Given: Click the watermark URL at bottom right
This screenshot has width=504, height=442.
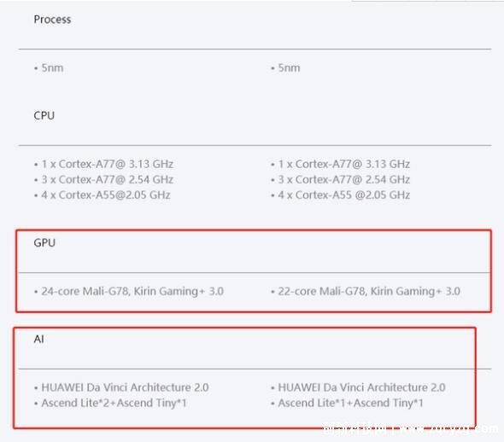Looking at the screenshot, I should click(450, 428).
